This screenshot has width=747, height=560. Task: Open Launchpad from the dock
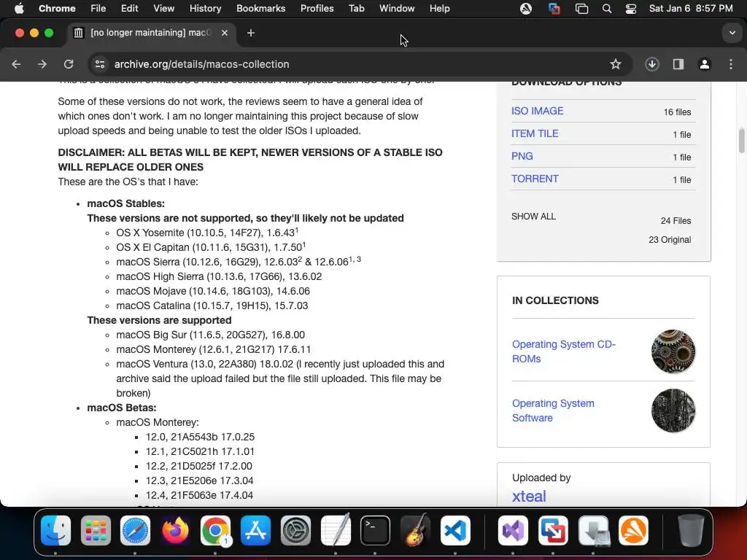pos(96,530)
